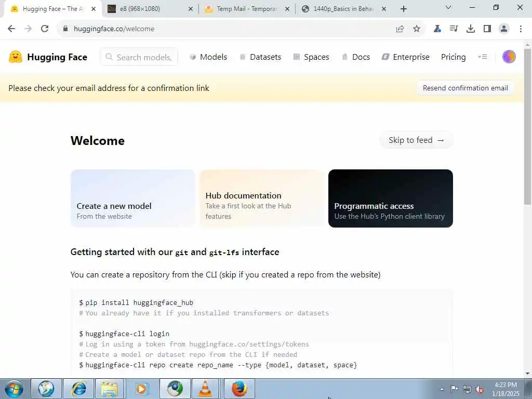Click the Hugging Face brand name

coord(57,57)
